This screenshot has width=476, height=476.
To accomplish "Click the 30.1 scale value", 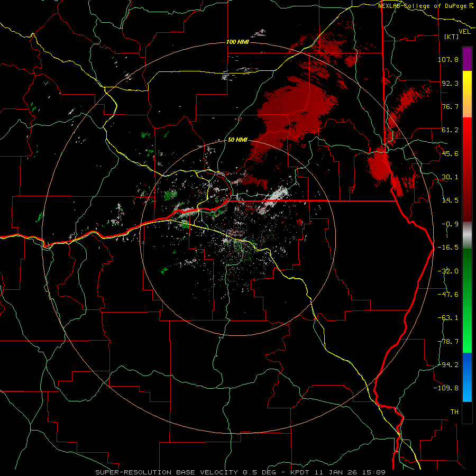I will coord(450,177).
